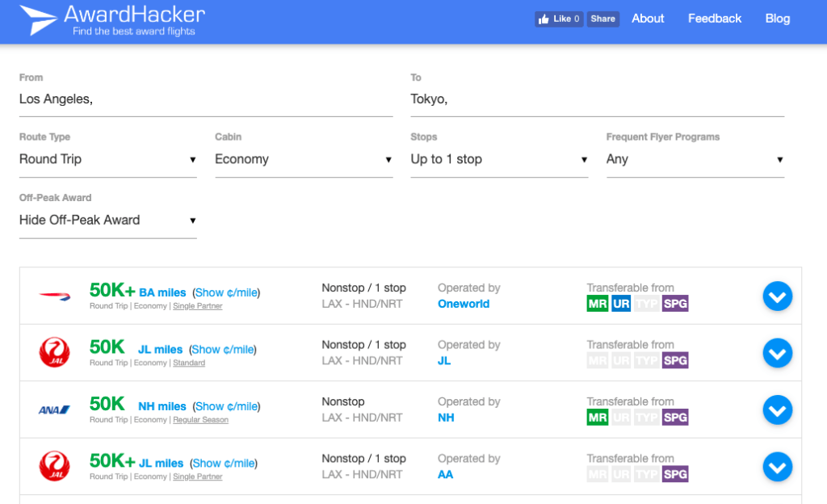Click the AwardHacker title text

(135, 15)
